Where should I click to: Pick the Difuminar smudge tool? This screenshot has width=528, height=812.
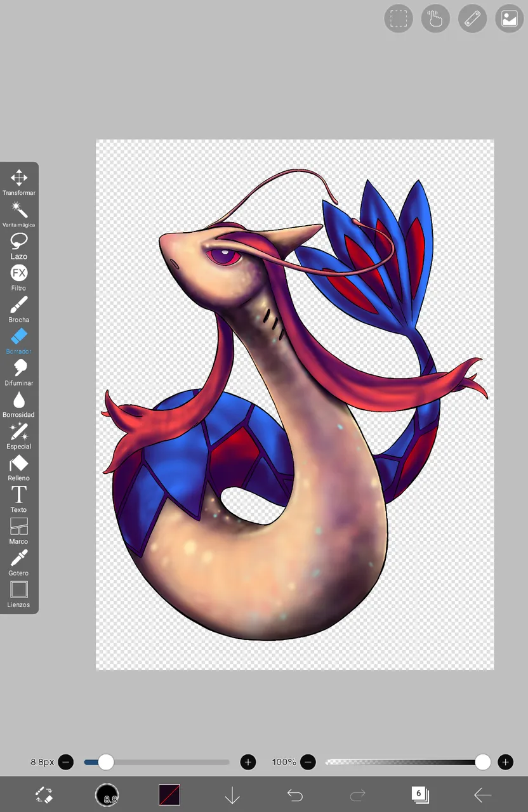tap(18, 372)
